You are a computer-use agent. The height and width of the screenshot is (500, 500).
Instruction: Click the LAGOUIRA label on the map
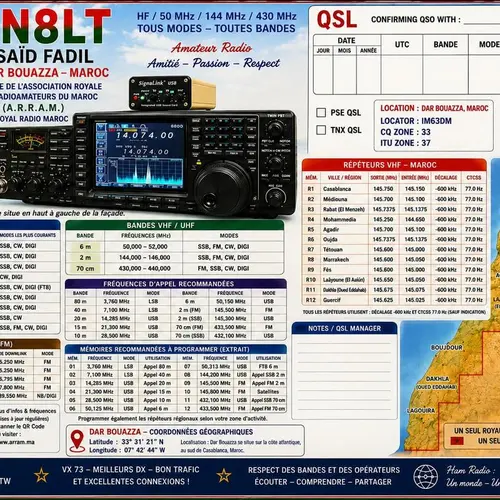[421, 410]
